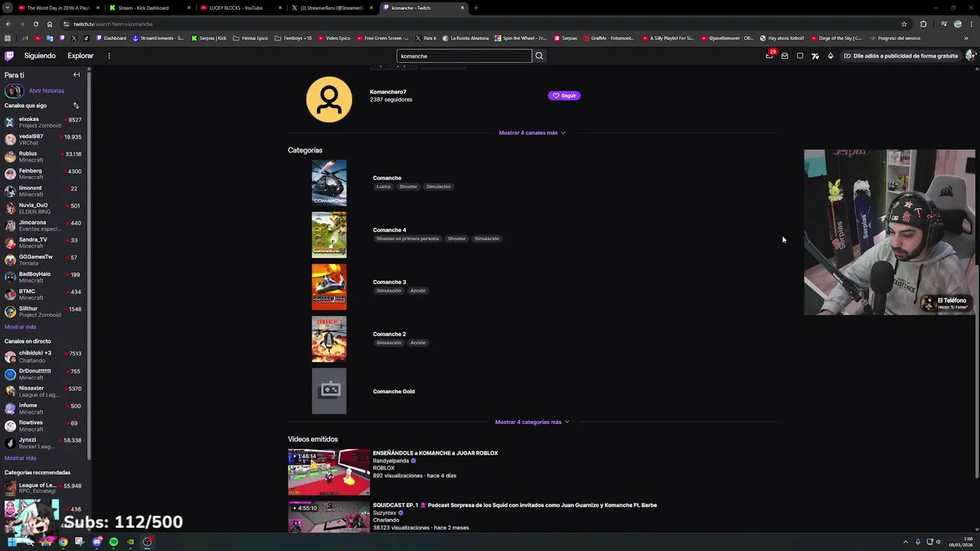
Task: Open League of Legends recommended category
Action: pos(44,488)
